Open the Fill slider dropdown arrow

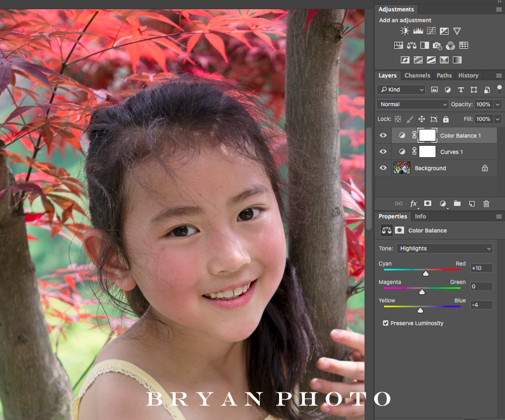(498, 119)
